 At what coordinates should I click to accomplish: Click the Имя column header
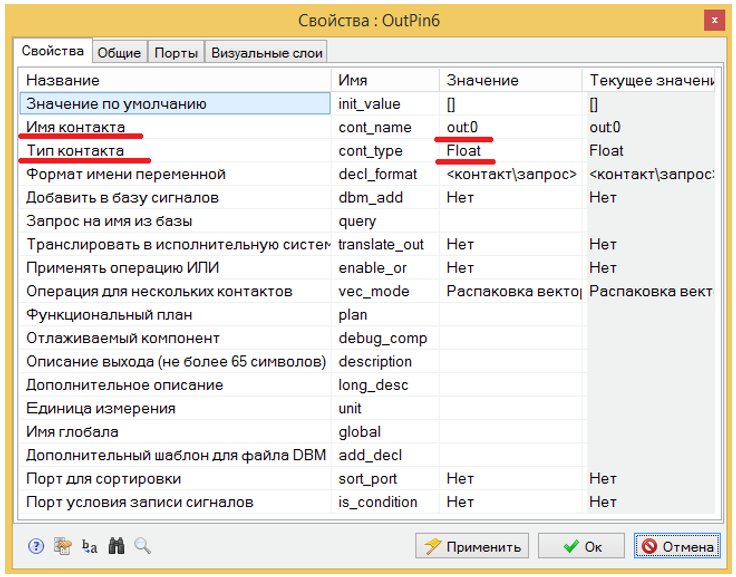[x=385, y=80]
